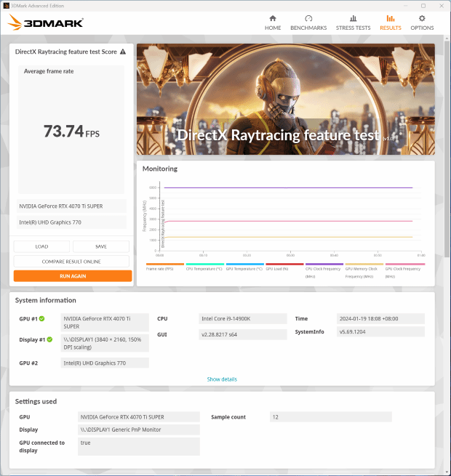Click the orange RUN AGAIN button
This screenshot has width=451, height=476.
(x=73, y=276)
